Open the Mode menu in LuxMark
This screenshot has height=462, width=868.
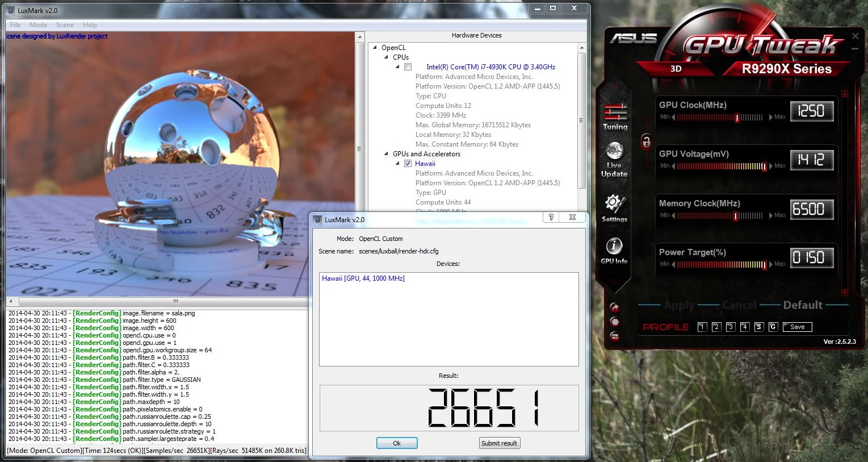pyautogui.click(x=39, y=25)
